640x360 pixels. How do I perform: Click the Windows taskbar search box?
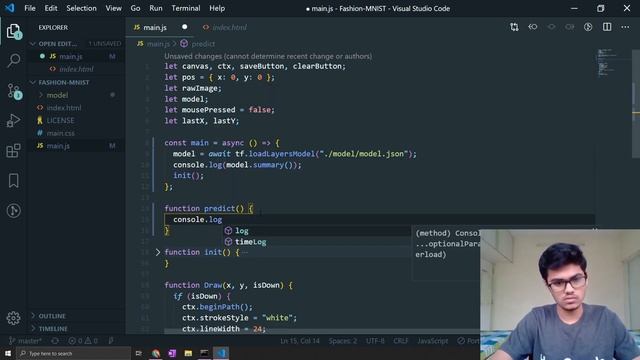(x=73, y=353)
